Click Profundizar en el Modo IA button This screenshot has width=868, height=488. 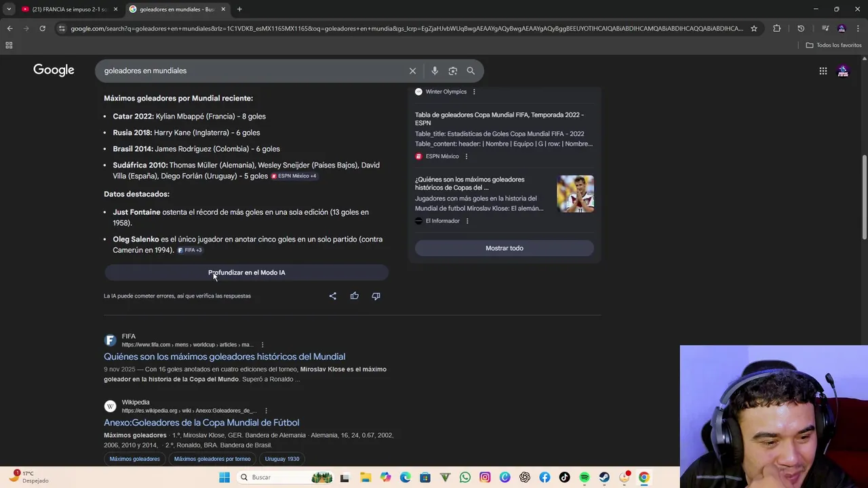tap(246, 272)
